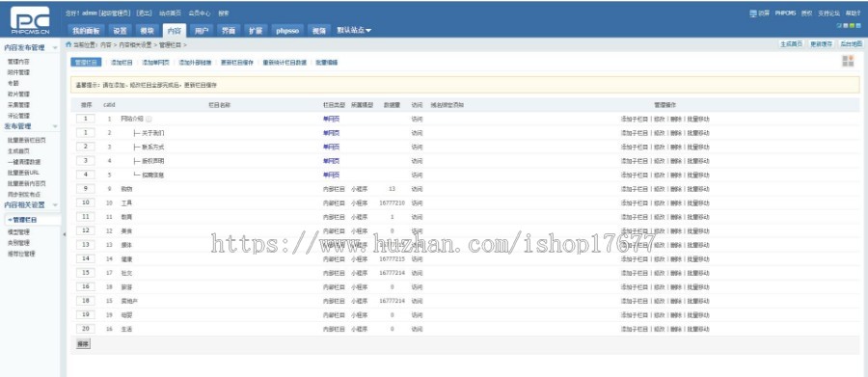Select the highlighted 管理栏目 sub-menu button
The width and height of the screenshot is (868, 377).
tap(86, 63)
